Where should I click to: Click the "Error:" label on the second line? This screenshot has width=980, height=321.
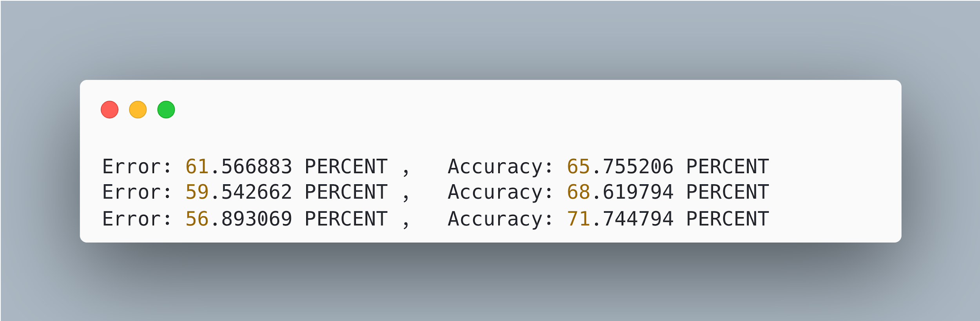coord(137,192)
